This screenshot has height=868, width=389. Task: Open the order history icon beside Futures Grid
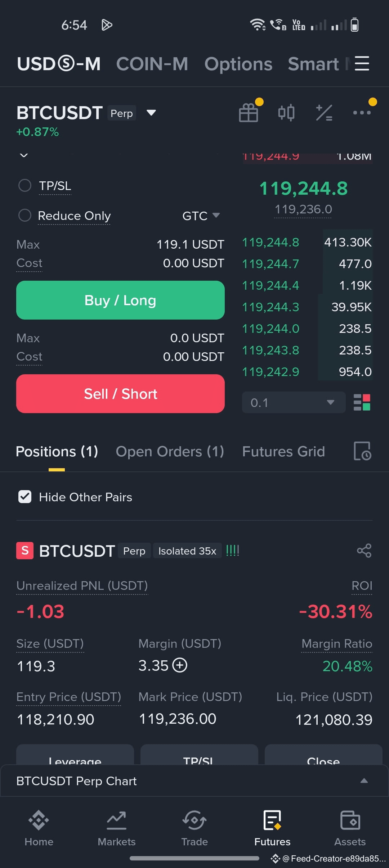(x=362, y=451)
